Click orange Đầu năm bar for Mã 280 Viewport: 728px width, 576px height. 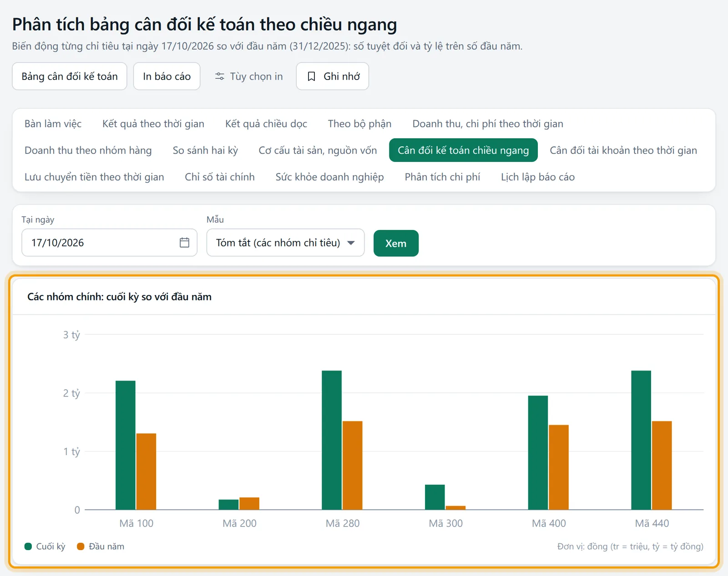[x=353, y=466]
